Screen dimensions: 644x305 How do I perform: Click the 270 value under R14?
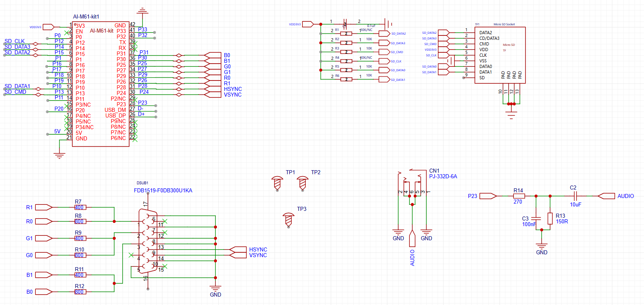point(518,202)
